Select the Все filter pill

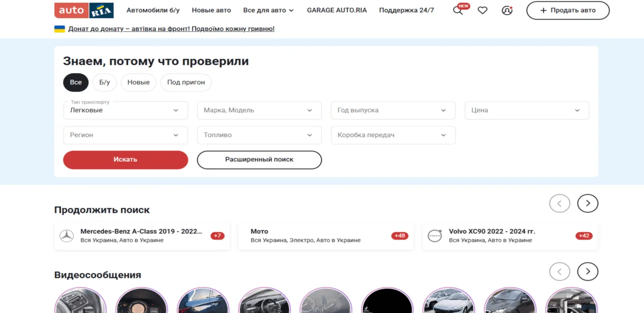pyautogui.click(x=76, y=82)
